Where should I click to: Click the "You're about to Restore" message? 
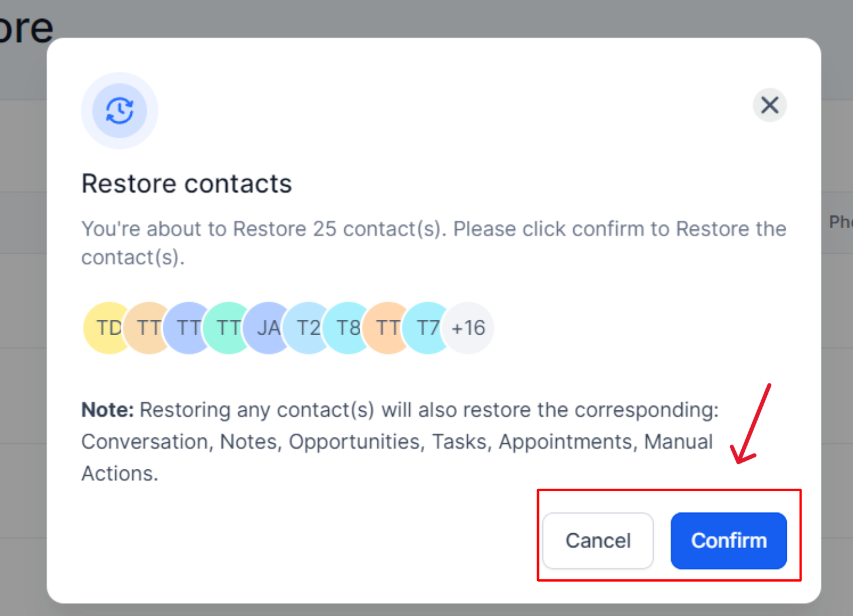pyautogui.click(x=434, y=229)
